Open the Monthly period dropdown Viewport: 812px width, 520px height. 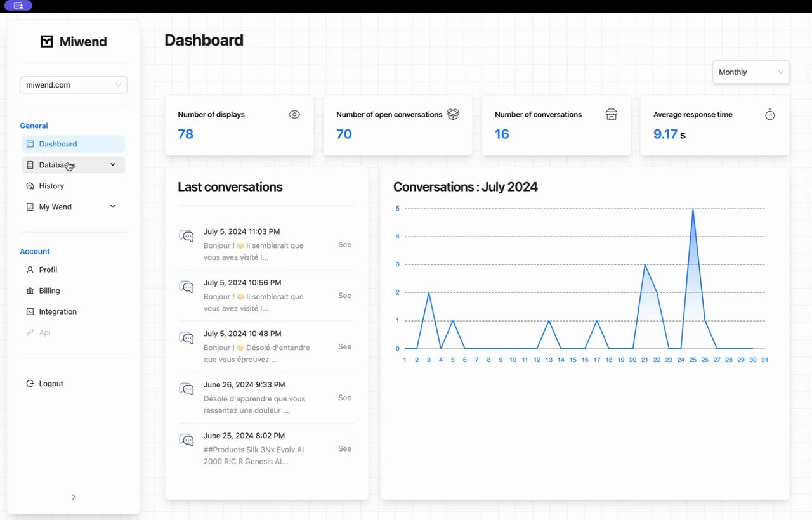coord(751,72)
